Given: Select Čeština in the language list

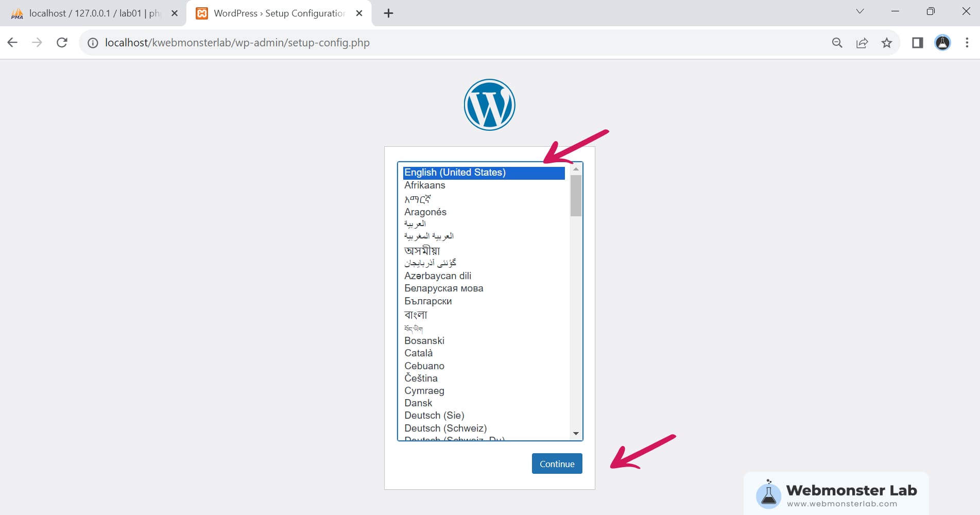Looking at the screenshot, I should (x=484, y=379).
